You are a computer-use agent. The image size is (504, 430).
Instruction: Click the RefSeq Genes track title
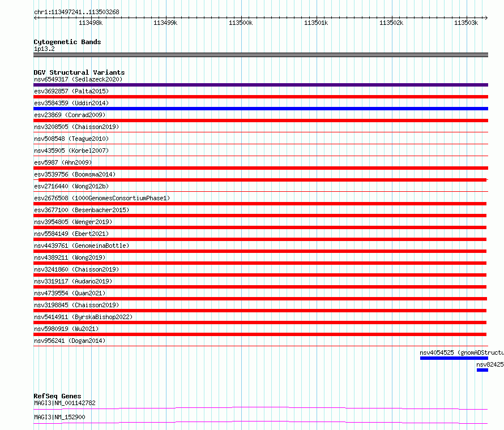(58, 396)
